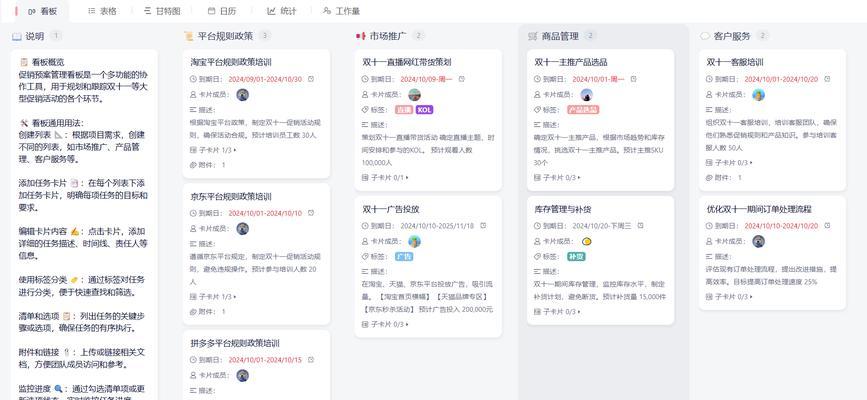Open the 优化双十一期间订单处理流程 card title
This screenshot has width=867, height=400.
[759, 209]
